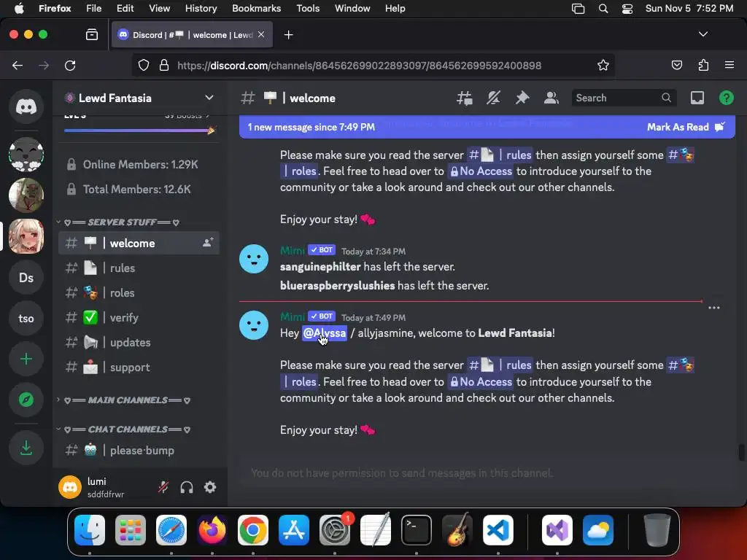Open the roles channel in sidebar
The image size is (747, 560).
(139, 293)
